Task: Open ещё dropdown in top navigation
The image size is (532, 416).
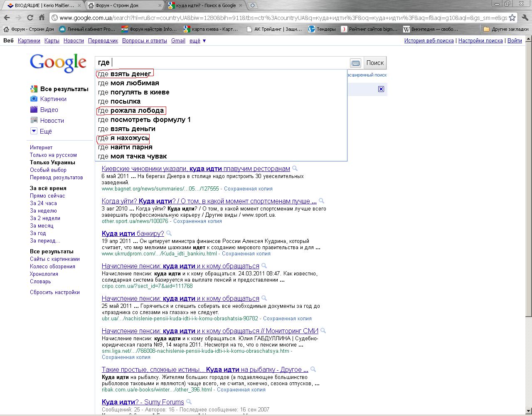Action: (198, 41)
